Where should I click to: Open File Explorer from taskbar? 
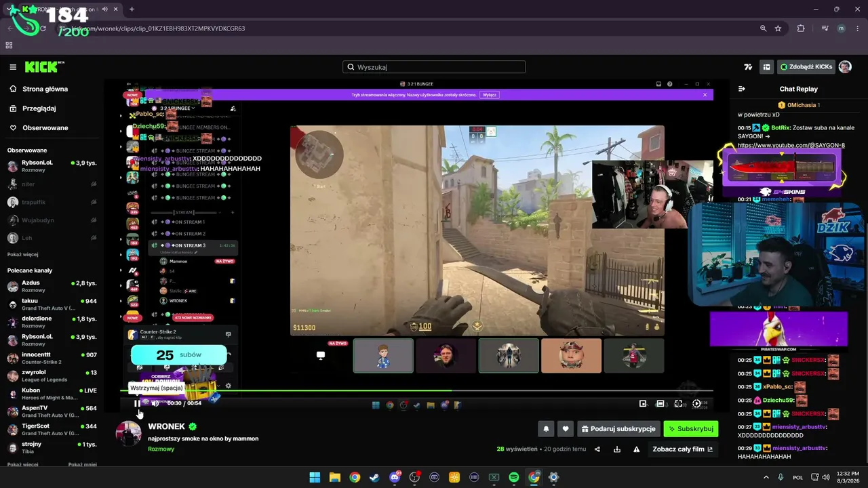[x=335, y=477]
